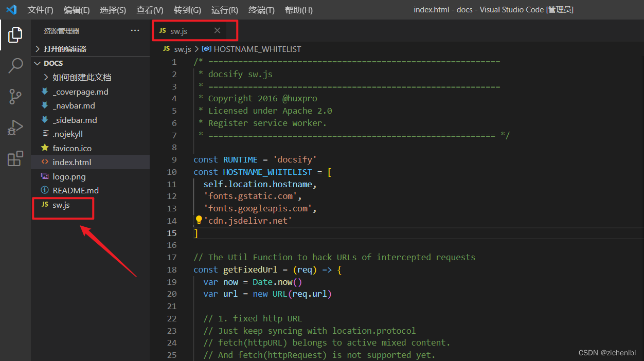This screenshot has width=644, height=361.
Task: Open the Extensions view
Action: 15,158
